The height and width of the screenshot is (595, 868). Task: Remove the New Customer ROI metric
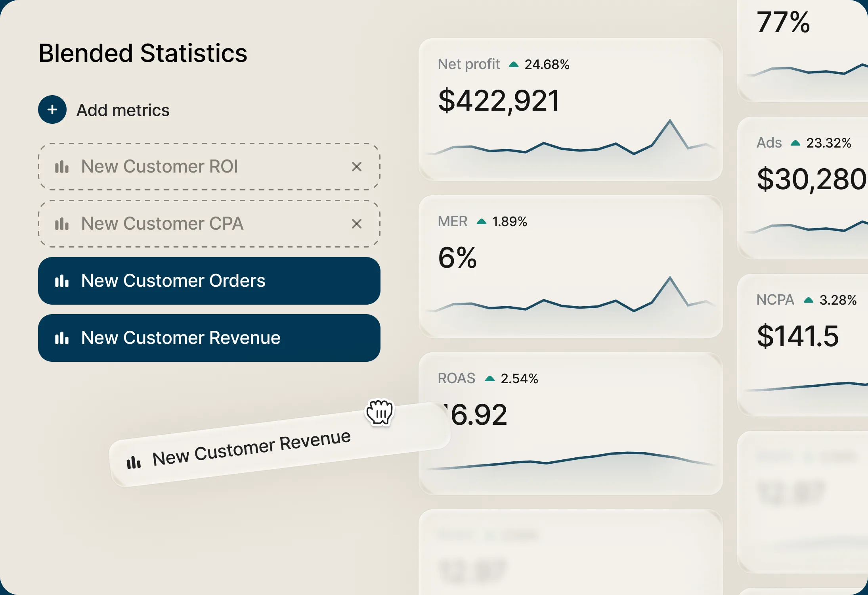(x=357, y=167)
